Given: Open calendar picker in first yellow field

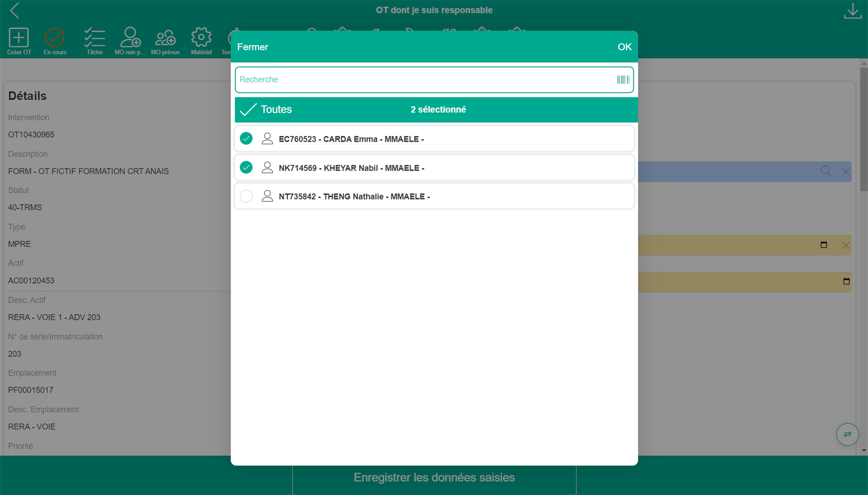Looking at the screenshot, I should (x=823, y=245).
